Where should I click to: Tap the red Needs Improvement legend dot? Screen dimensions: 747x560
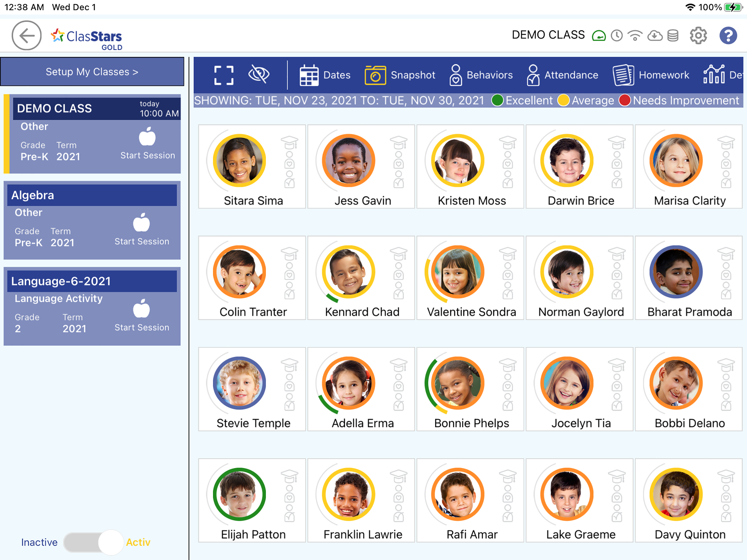[x=625, y=100]
